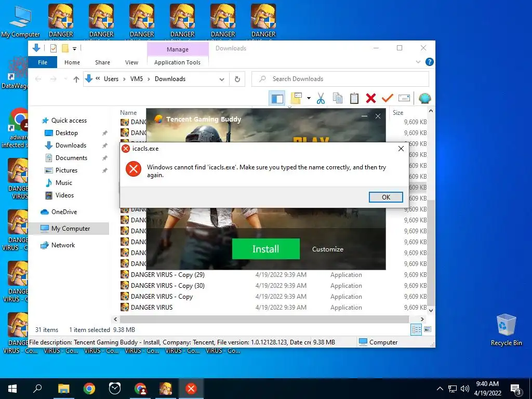Click the volume speaker tray icon

point(465,389)
